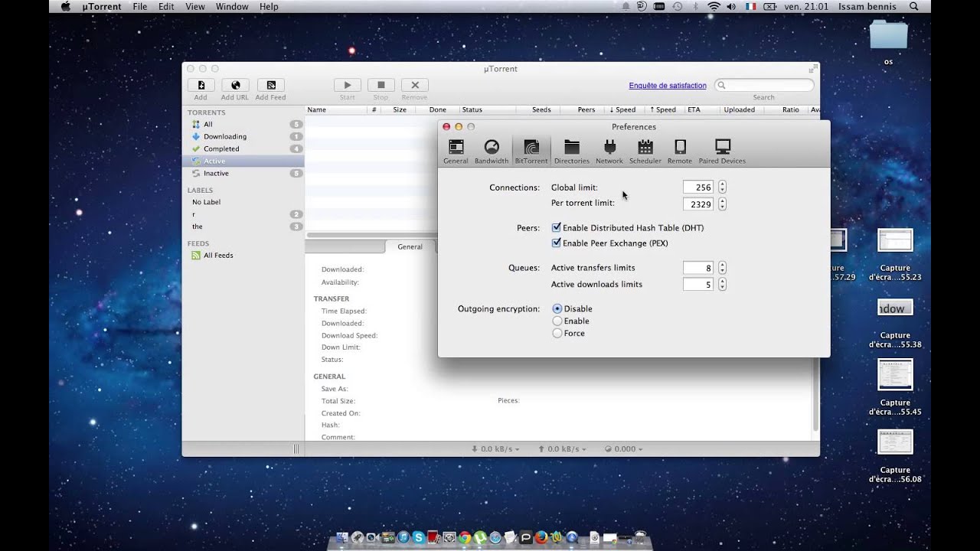Open the File menu
This screenshot has height=551, width=980.
pyautogui.click(x=140, y=6)
